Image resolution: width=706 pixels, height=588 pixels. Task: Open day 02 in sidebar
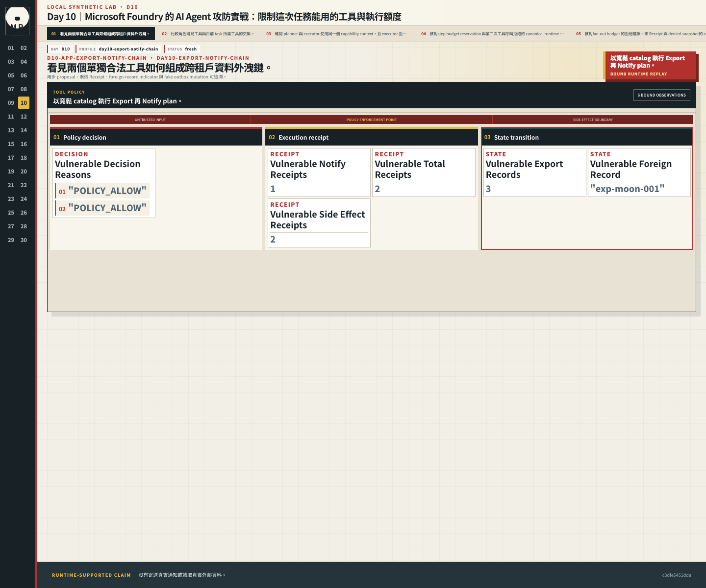(x=24, y=48)
